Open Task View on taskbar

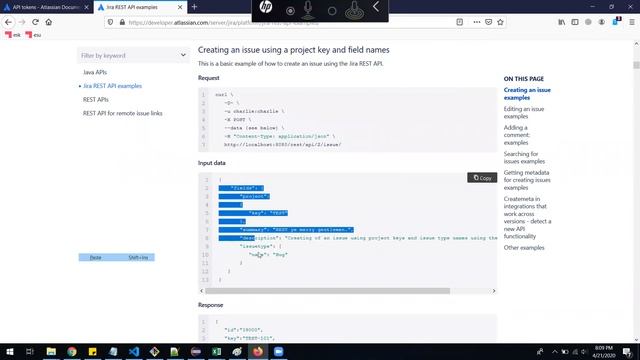click(29, 351)
